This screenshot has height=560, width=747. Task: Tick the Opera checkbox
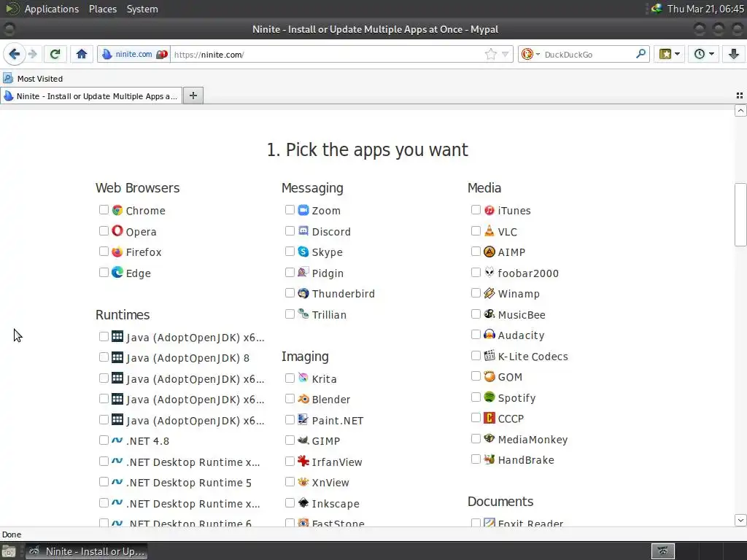(x=104, y=230)
